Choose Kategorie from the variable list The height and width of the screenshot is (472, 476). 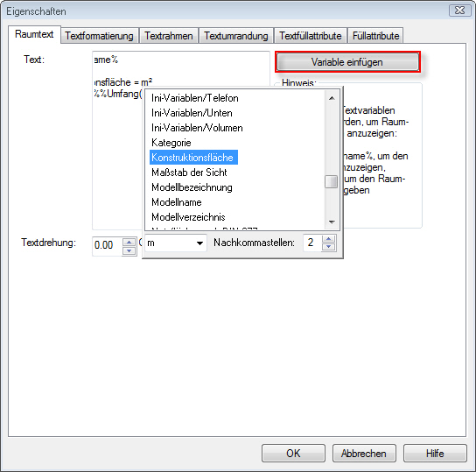pos(171,143)
